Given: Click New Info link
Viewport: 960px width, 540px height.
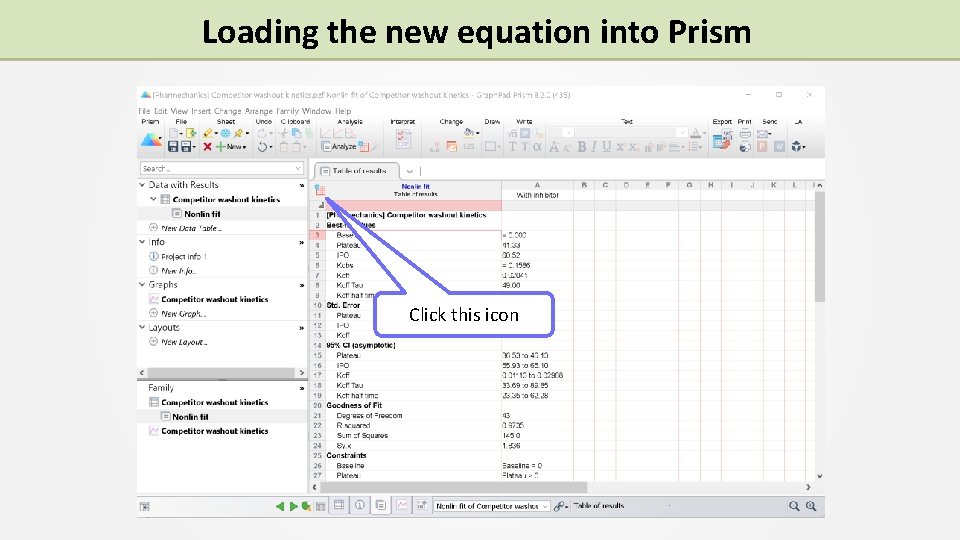Looking at the screenshot, I should pyautogui.click(x=178, y=271).
